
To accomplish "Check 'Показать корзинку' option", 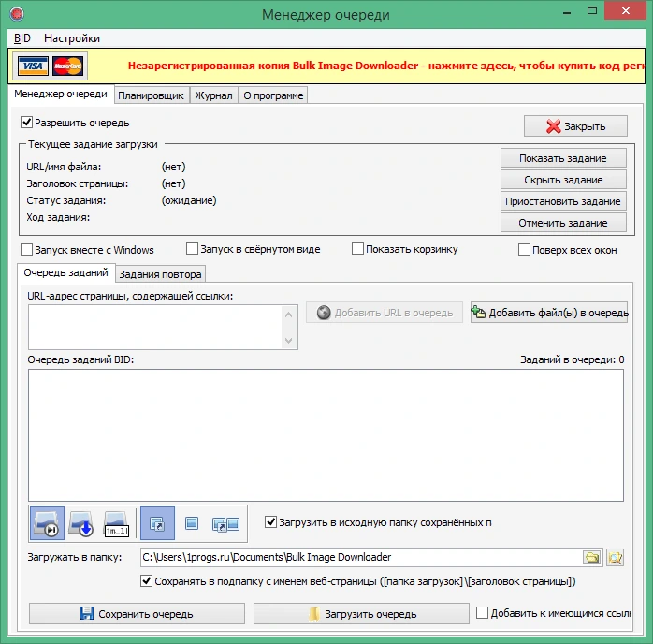I will (x=357, y=249).
